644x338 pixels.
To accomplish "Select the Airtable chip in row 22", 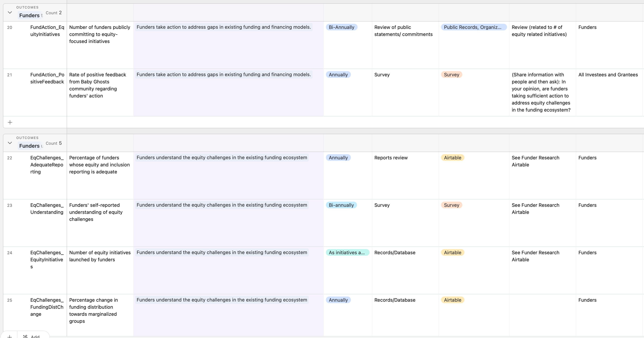I will pyautogui.click(x=453, y=157).
